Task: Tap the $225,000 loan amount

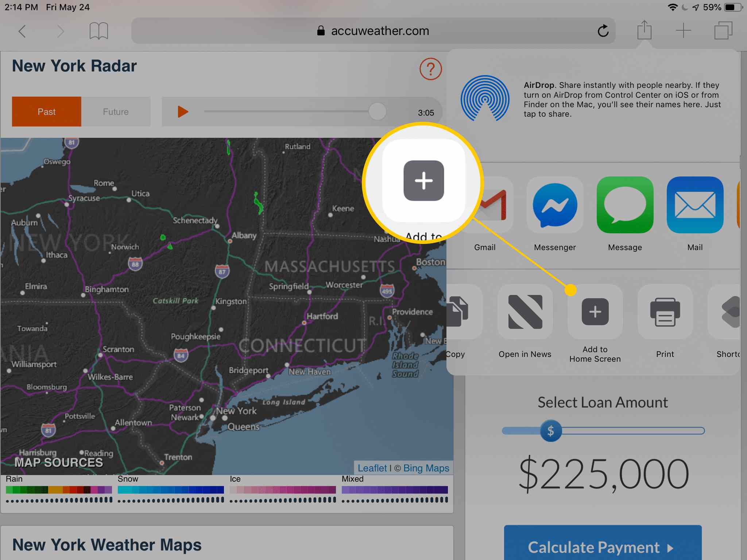Action: [x=603, y=474]
